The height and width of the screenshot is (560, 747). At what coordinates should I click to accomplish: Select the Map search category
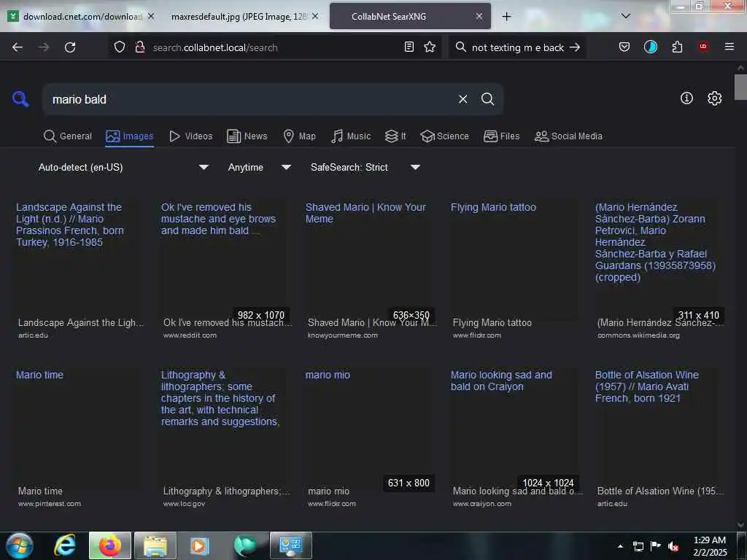tap(300, 136)
